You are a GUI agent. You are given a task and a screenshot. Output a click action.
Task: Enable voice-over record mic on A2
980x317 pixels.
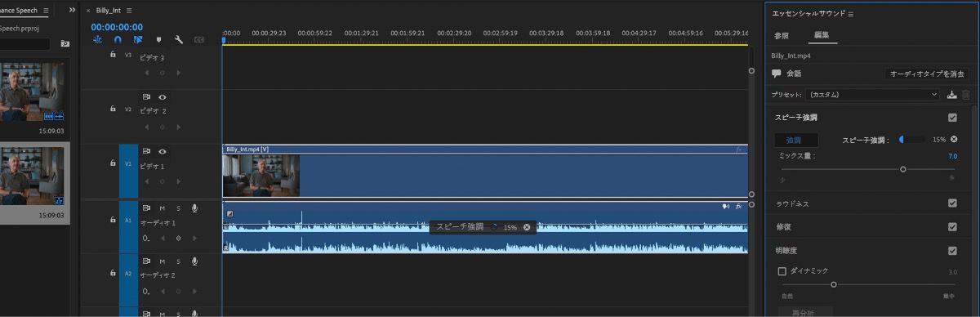[194, 261]
